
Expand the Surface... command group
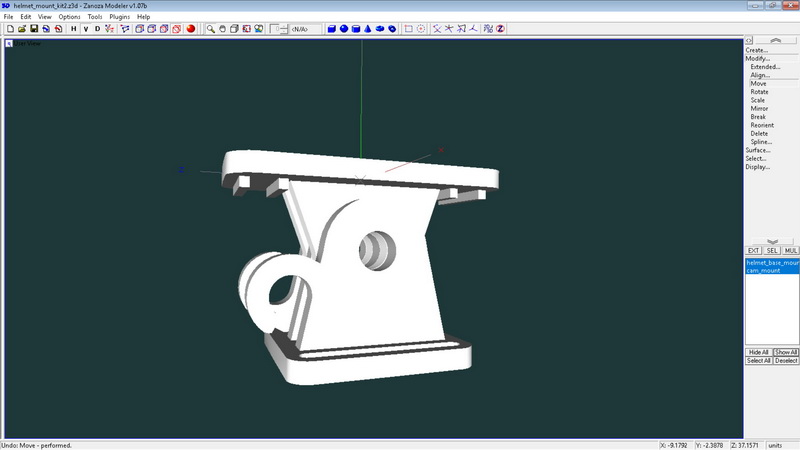(x=757, y=150)
